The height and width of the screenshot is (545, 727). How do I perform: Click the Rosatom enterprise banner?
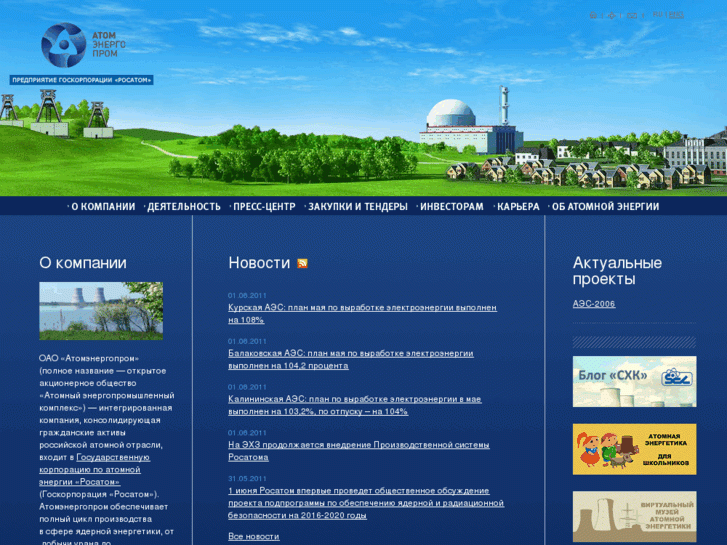[82, 80]
